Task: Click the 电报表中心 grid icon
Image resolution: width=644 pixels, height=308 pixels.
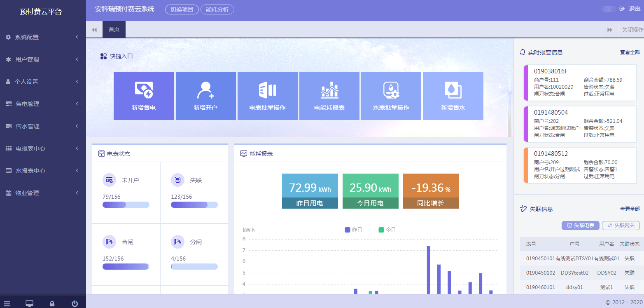Action: click(8, 148)
